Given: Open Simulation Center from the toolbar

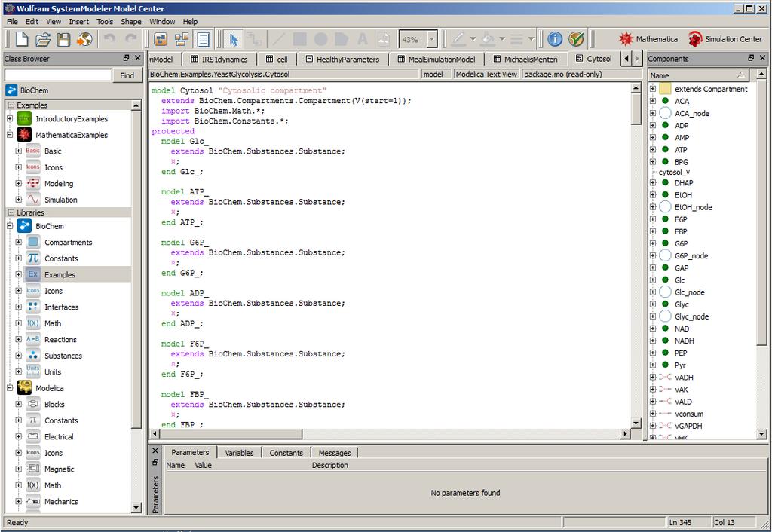Looking at the screenshot, I should pyautogui.click(x=725, y=39).
